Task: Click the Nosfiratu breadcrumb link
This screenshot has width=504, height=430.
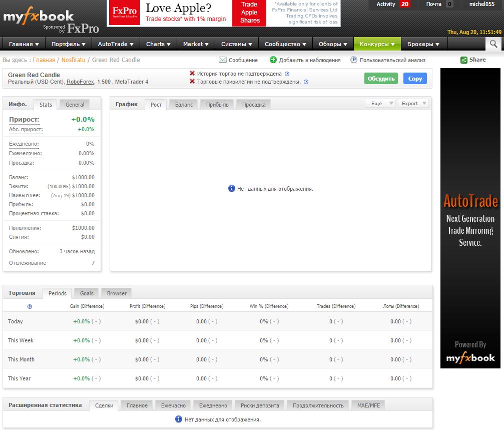Action: click(73, 60)
